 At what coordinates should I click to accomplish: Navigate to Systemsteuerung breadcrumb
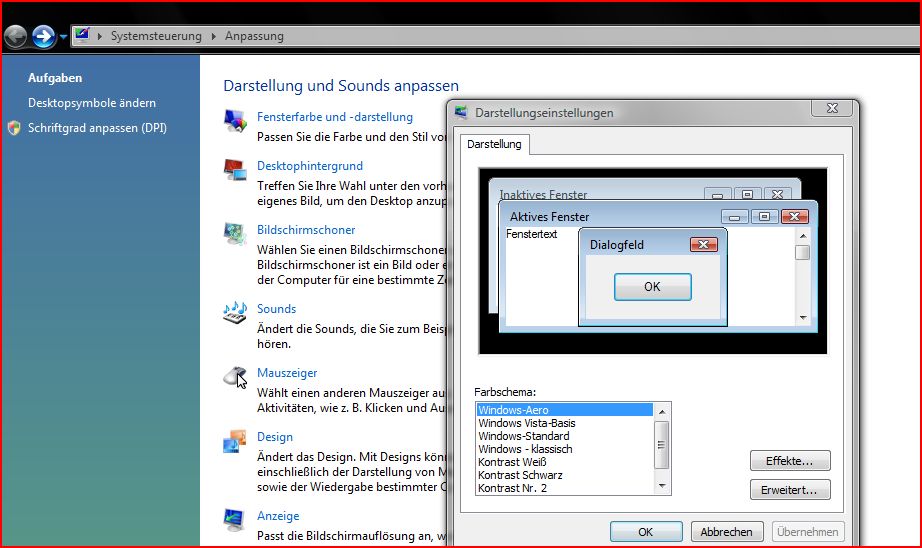pos(156,36)
